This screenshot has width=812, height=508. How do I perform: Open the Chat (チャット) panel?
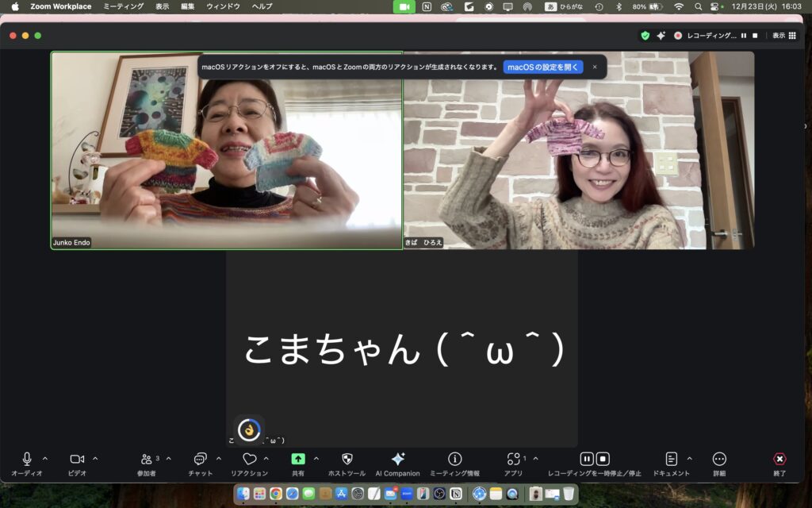[200, 459]
